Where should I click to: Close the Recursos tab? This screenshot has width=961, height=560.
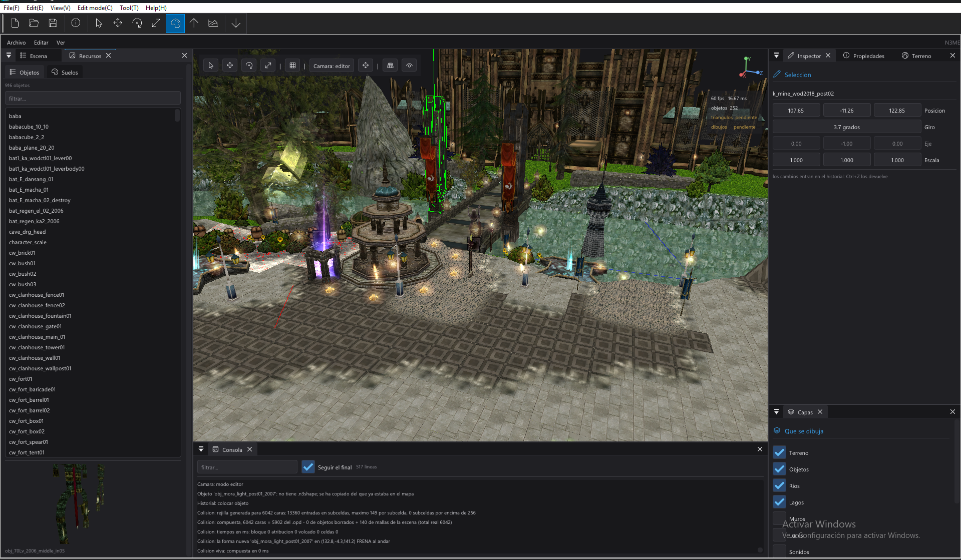point(108,56)
